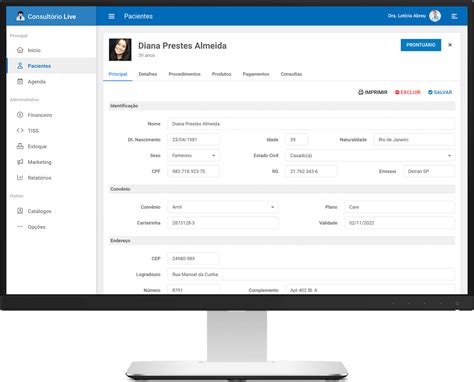This screenshot has width=474, height=382.
Task: Click the CEP field
Action: click(x=193, y=258)
